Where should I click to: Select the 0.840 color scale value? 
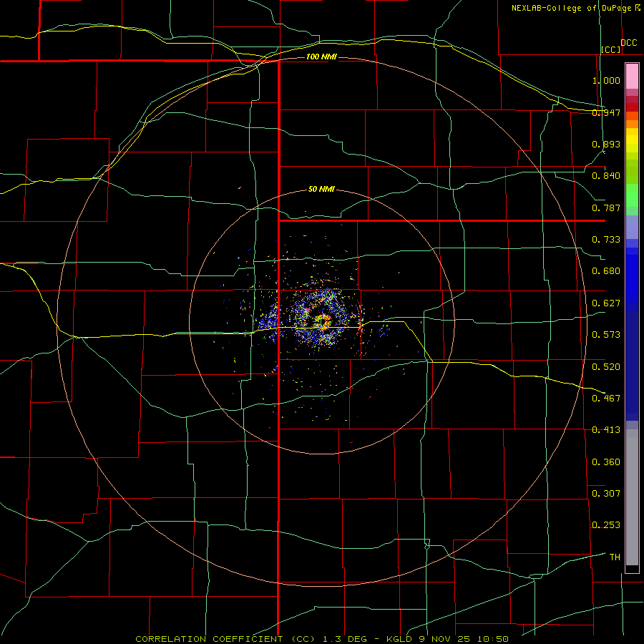coord(606,176)
